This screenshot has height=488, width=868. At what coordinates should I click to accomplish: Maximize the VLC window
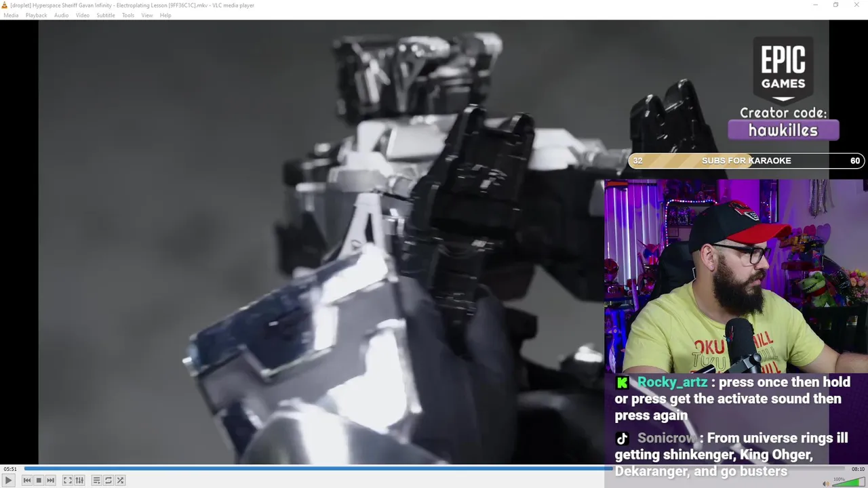(x=835, y=5)
